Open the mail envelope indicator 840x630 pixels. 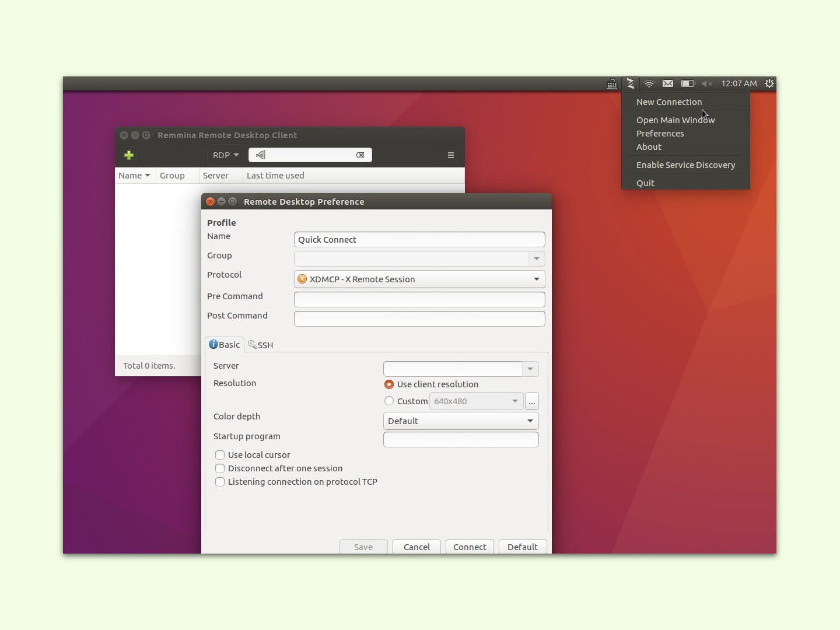pos(668,84)
